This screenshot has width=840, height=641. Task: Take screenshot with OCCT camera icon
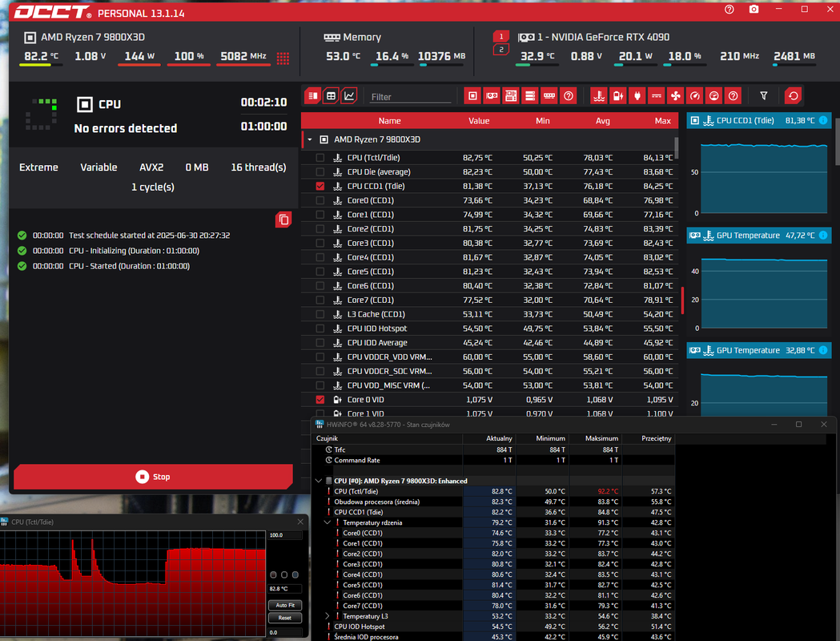coord(754,10)
